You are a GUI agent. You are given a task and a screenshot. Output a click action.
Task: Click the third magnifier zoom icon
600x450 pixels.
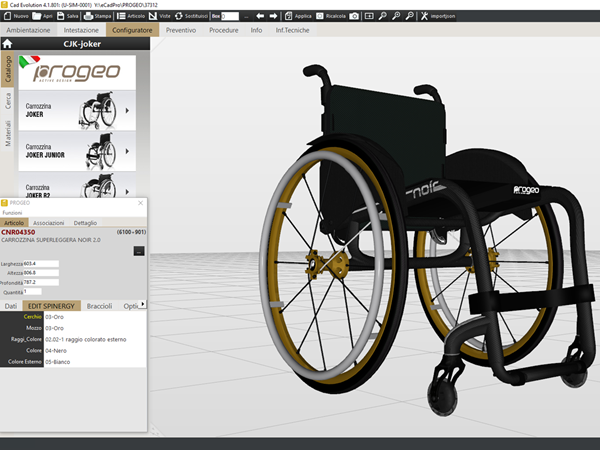click(409, 16)
